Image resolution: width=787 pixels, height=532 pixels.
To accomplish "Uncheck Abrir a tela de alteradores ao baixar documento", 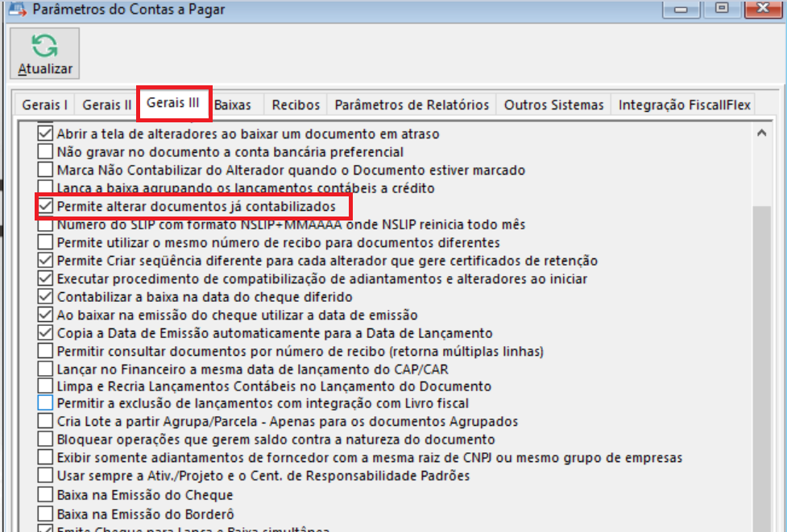I will click(45, 134).
